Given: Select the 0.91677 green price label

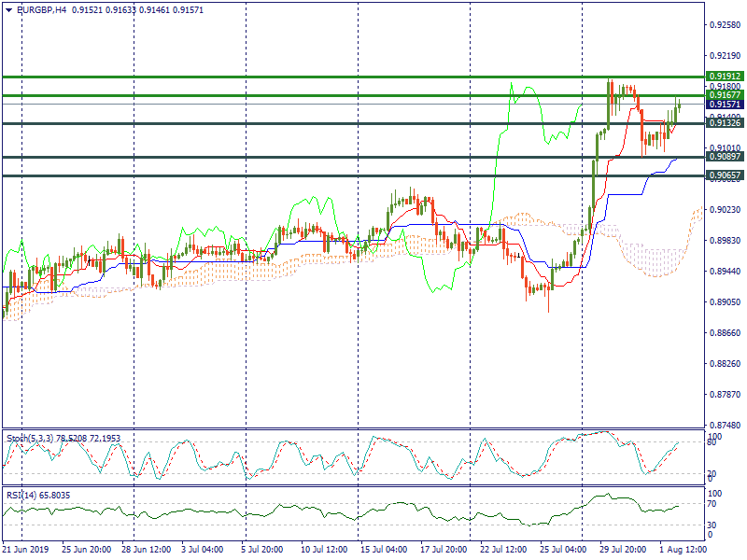Looking at the screenshot, I should (724, 95).
